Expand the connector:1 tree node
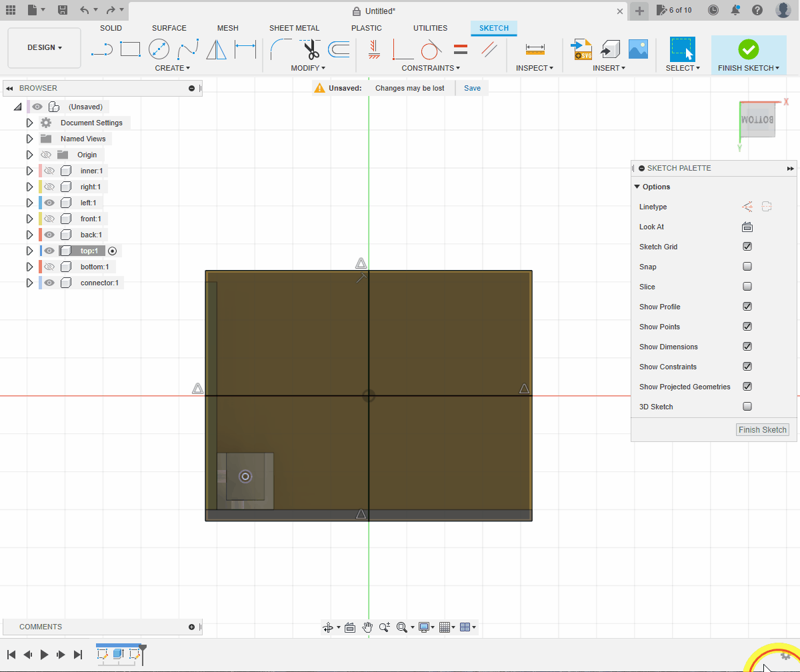 [29, 283]
